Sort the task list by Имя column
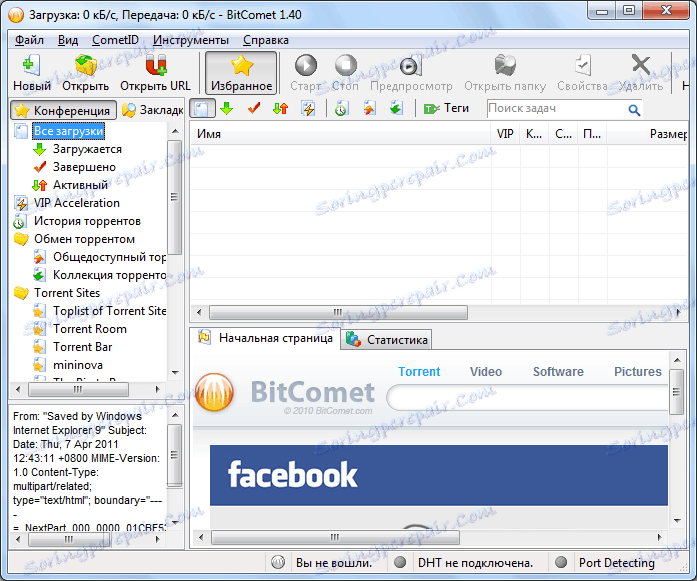697x581 pixels. (340, 134)
